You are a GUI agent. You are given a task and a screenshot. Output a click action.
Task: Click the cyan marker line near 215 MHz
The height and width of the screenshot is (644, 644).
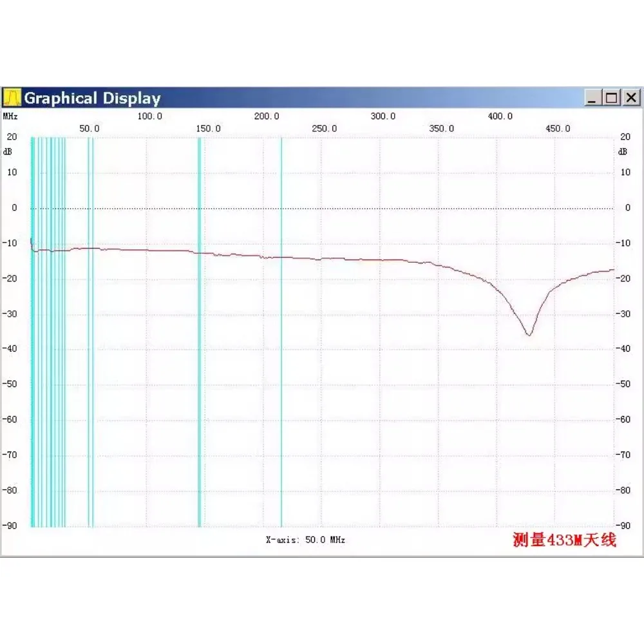click(281, 332)
